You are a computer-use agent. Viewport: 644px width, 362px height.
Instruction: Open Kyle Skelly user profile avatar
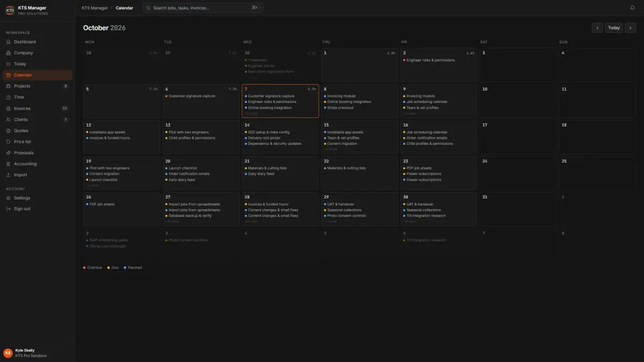8,353
